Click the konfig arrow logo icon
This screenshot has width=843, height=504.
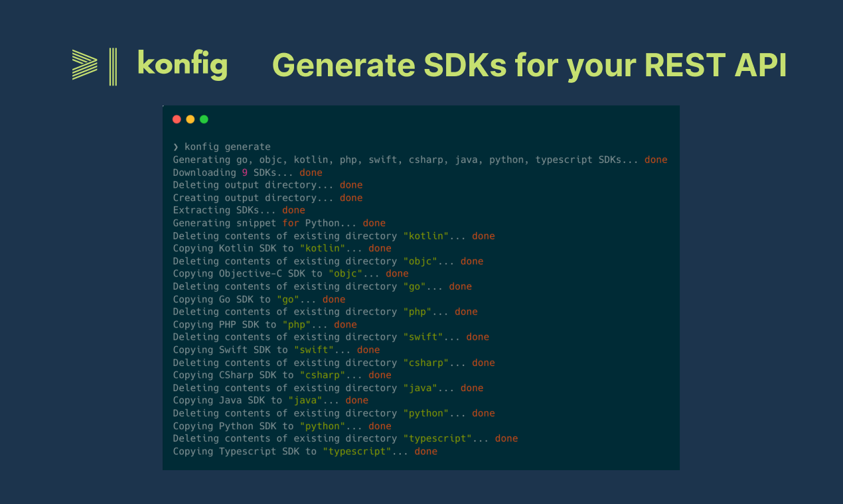coord(95,66)
